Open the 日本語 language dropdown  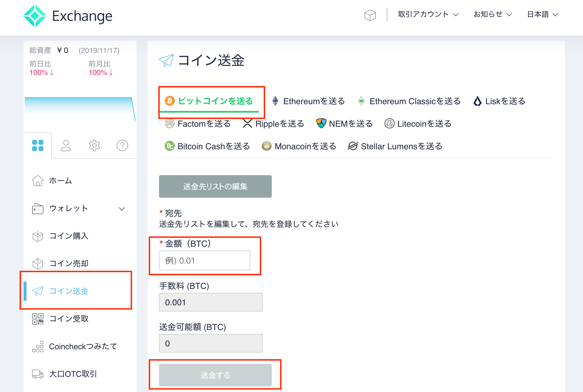542,14
